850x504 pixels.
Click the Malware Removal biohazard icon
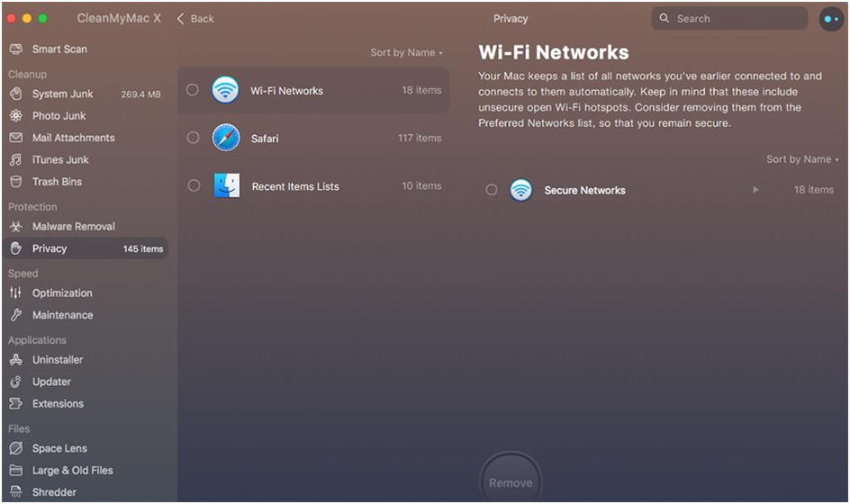tap(15, 227)
